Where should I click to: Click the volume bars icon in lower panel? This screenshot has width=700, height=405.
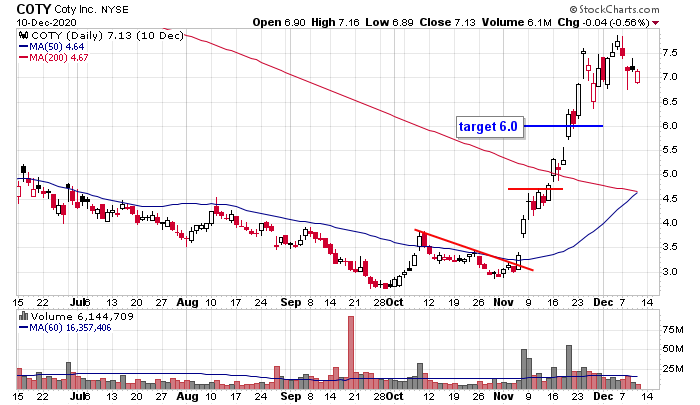(24, 316)
